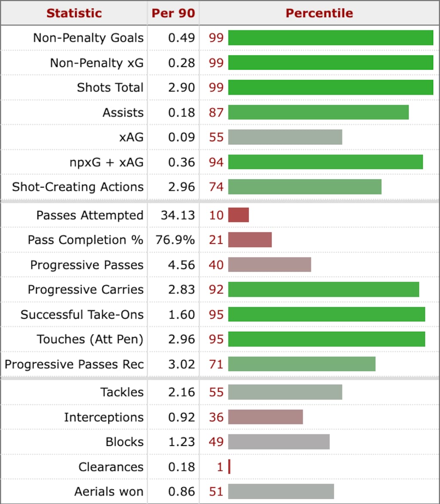Click the Shot-Creating Actions label
The height and width of the screenshot is (504, 440).
(78, 187)
